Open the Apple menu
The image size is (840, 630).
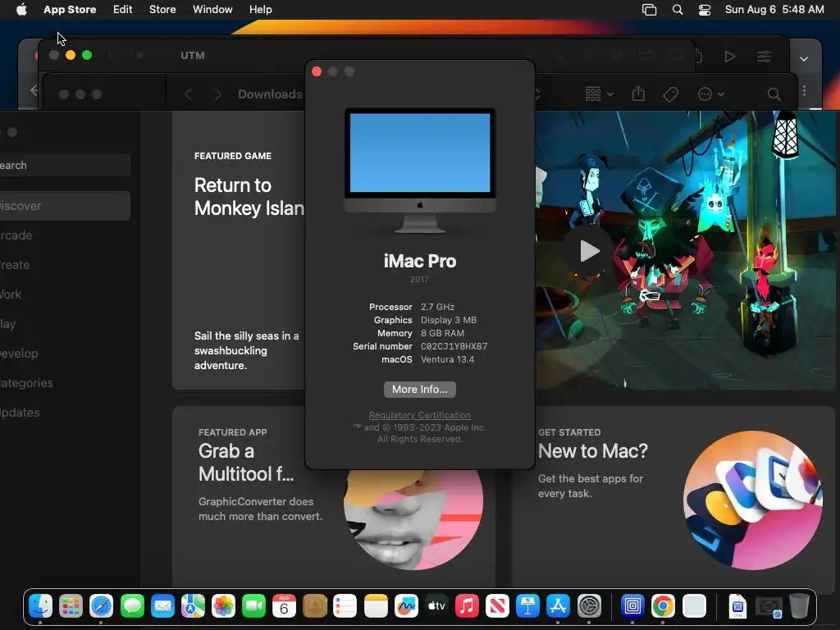point(21,10)
